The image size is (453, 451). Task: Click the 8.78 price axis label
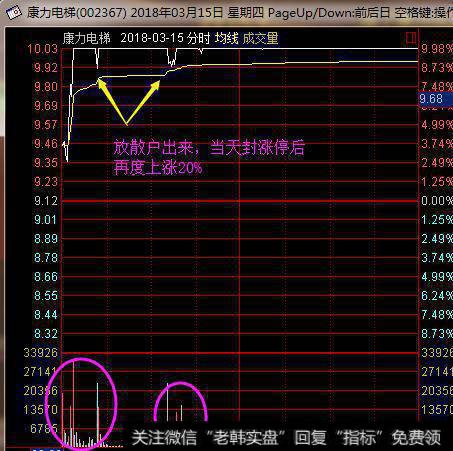point(46,258)
